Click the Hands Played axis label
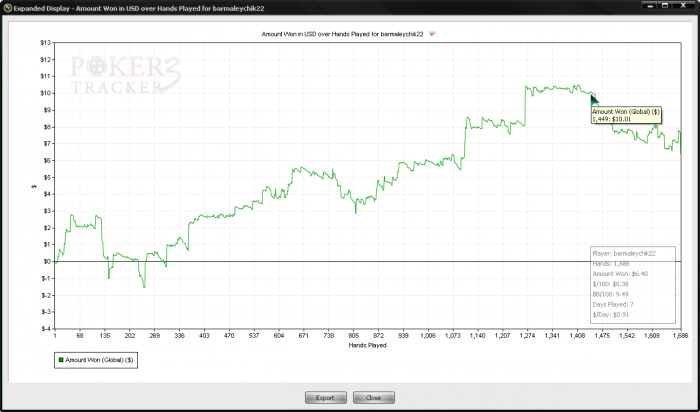The width and height of the screenshot is (700, 412). click(367, 345)
